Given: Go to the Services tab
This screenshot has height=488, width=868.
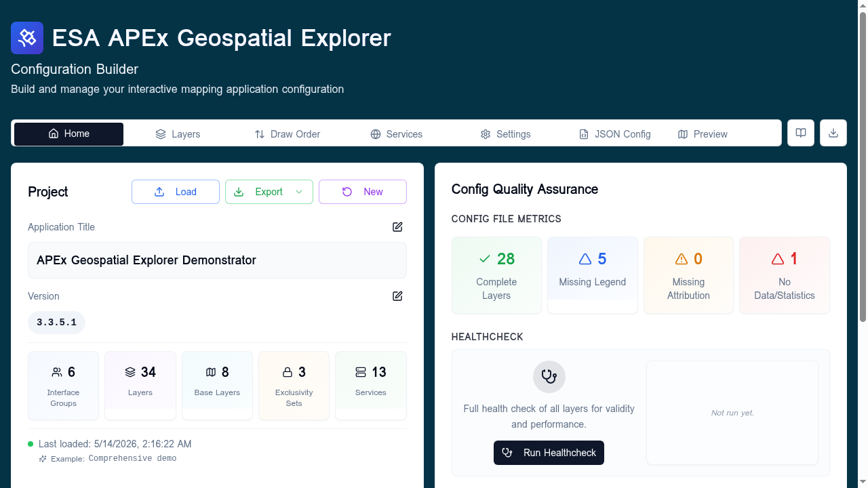Looking at the screenshot, I should pyautogui.click(x=396, y=134).
